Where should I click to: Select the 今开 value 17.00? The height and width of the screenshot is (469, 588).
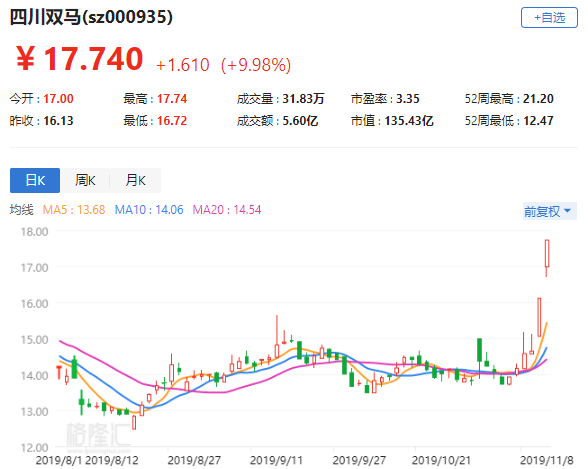pos(58,99)
